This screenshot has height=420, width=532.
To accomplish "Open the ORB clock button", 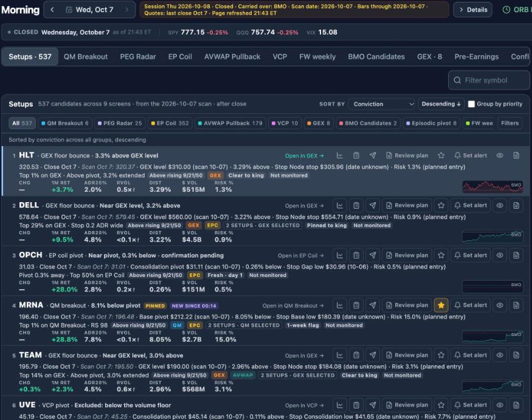I will click(516, 10).
